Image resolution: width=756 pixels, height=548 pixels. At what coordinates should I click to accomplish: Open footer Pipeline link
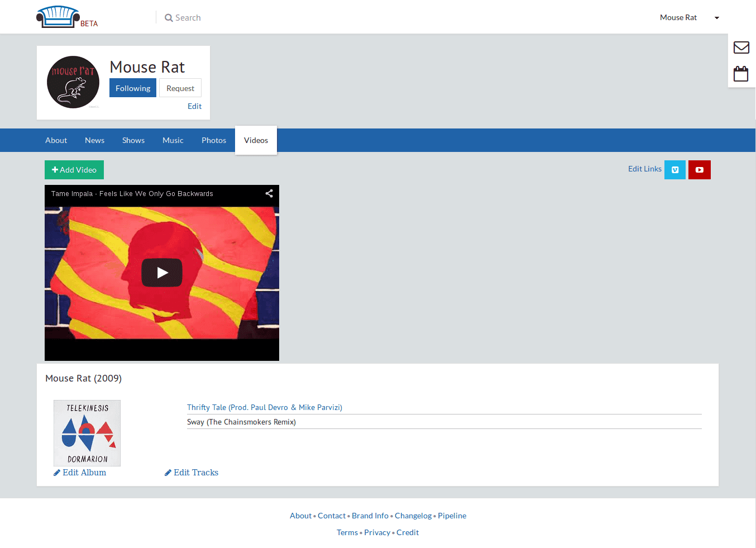click(x=452, y=516)
